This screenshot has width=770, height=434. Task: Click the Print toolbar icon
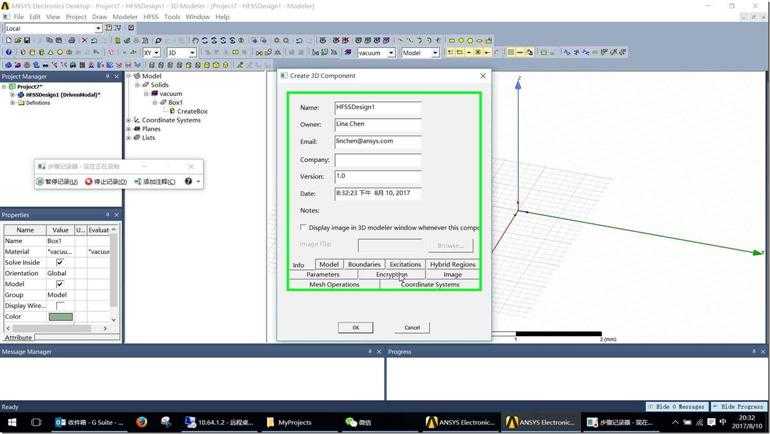coord(72,40)
